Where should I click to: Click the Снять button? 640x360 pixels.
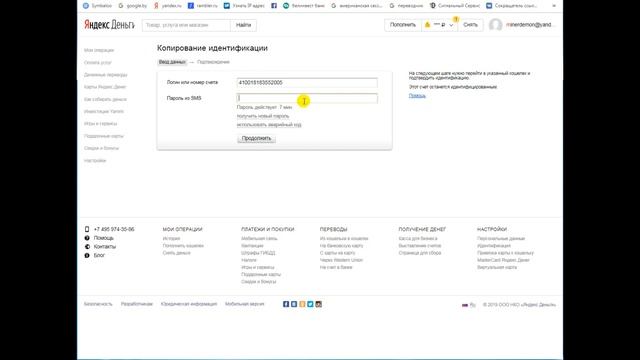pyautogui.click(x=470, y=25)
